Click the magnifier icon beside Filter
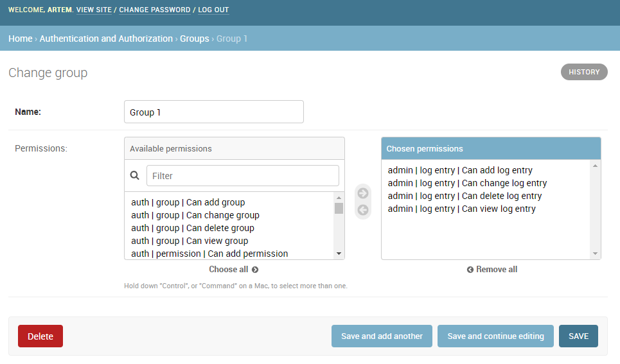 (135, 175)
